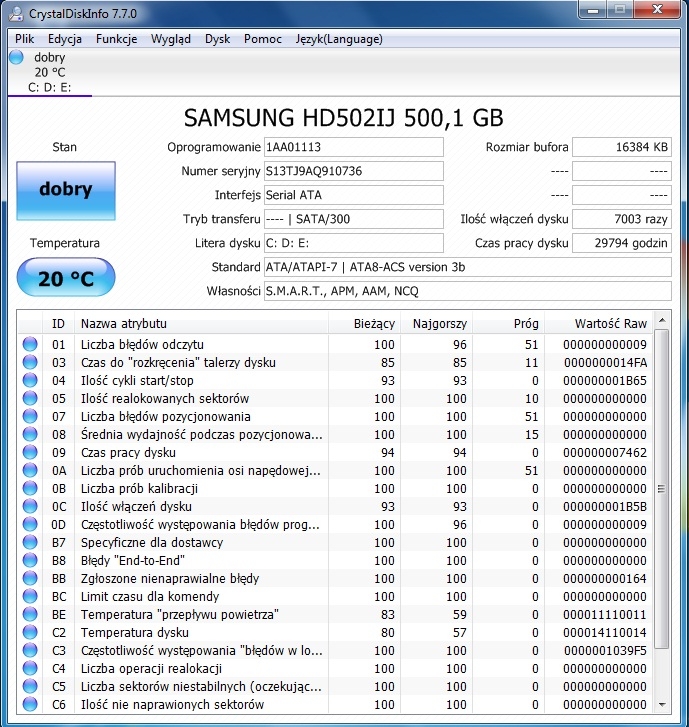Click the Standard field ATA/ATAPI-7
The image size is (689, 727).
468,267
